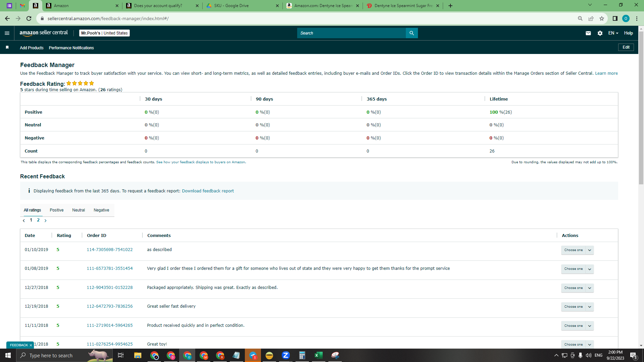Image resolution: width=644 pixels, height=362 pixels.
Task: Open order 114-7305698-7541022
Action: [110, 250]
